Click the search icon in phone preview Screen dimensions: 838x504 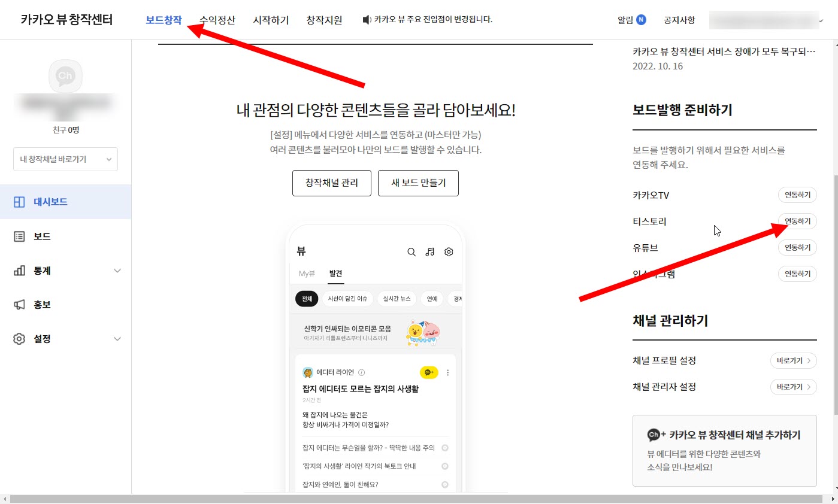coord(412,252)
